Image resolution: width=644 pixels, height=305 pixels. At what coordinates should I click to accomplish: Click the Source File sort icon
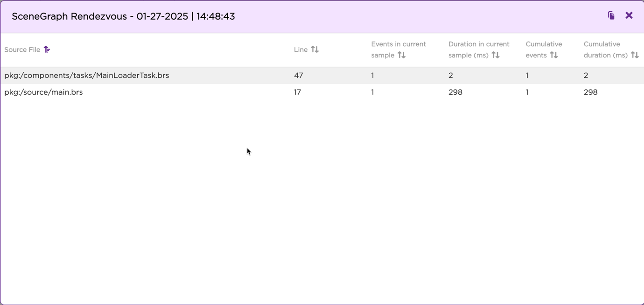point(47,49)
